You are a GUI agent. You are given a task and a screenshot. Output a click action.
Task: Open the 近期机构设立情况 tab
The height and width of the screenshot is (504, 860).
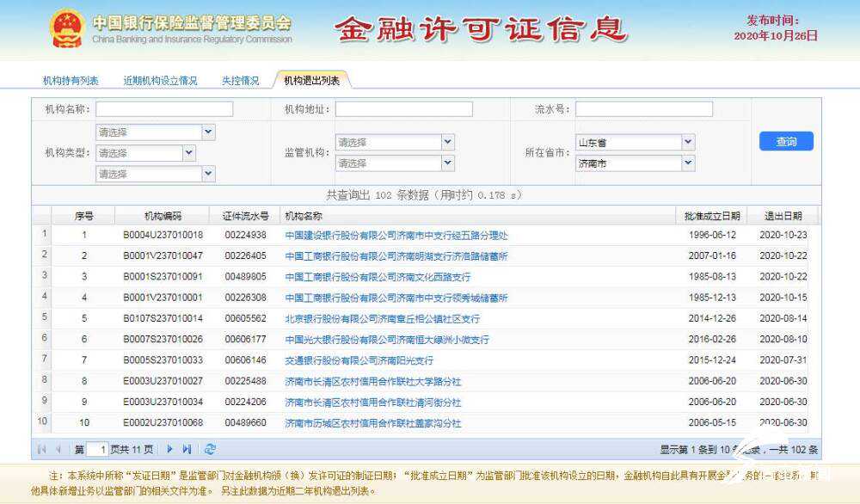(160, 81)
